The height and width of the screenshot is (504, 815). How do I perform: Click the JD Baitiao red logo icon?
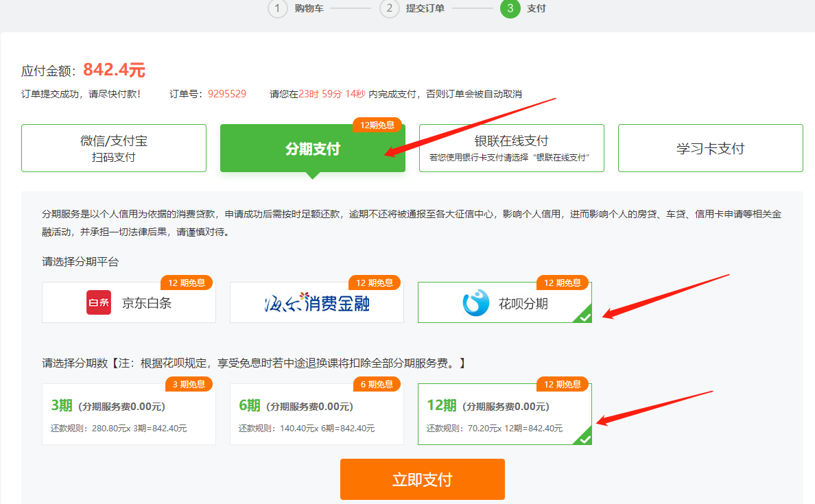coord(99,302)
